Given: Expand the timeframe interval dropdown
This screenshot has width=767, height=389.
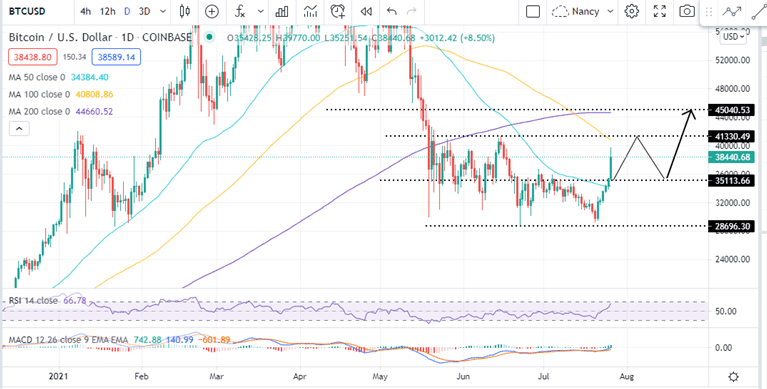Looking at the screenshot, I should (x=163, y=11).
